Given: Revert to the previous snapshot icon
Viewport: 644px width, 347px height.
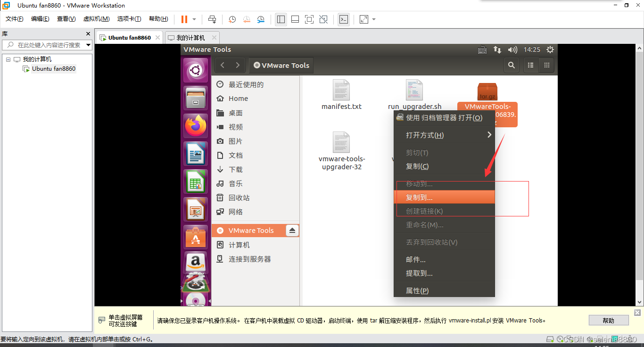Looking at the screenshot, I should pyautogui.click(x=247, y=19).
